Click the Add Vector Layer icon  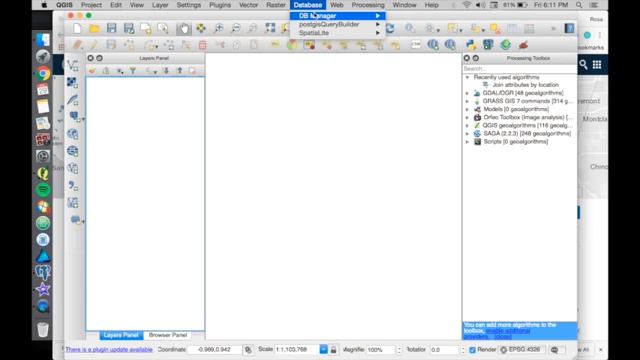(x=73, y=65)
